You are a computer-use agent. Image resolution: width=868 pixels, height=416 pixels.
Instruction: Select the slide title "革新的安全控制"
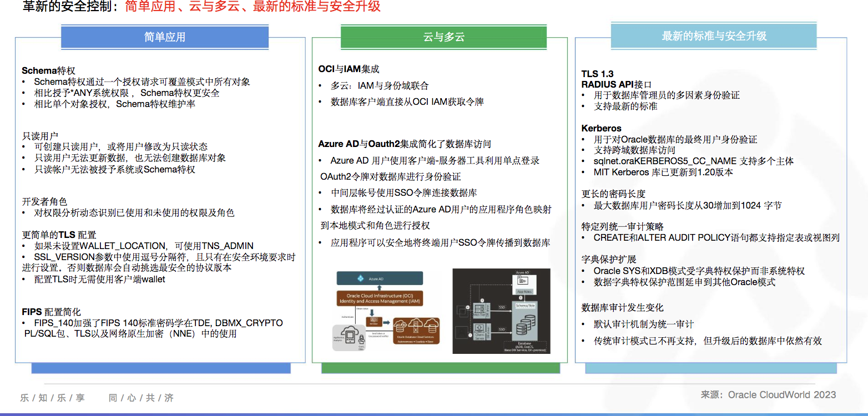coord(69,7)
